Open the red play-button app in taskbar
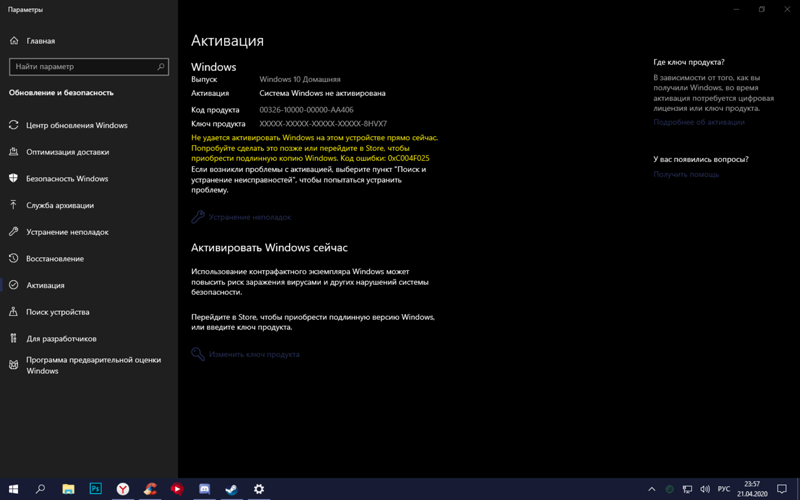This screenshot has height=500, width=800. [177, 489]
